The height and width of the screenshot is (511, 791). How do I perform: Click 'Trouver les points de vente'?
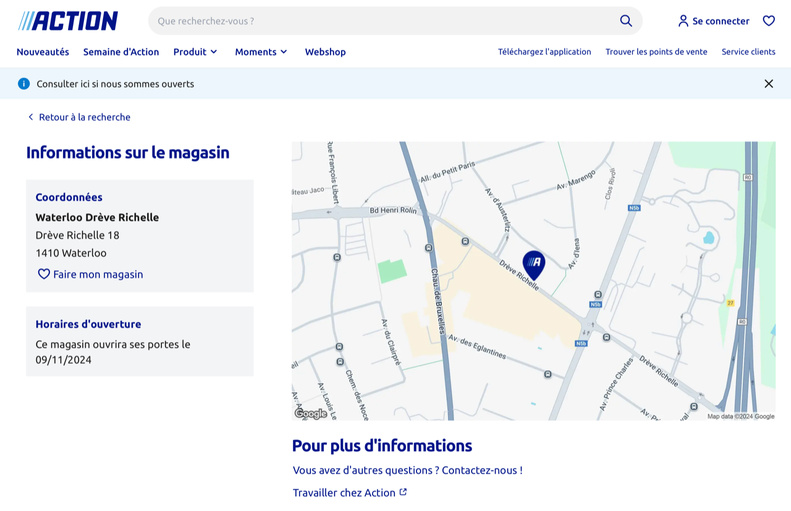point(656,52)
